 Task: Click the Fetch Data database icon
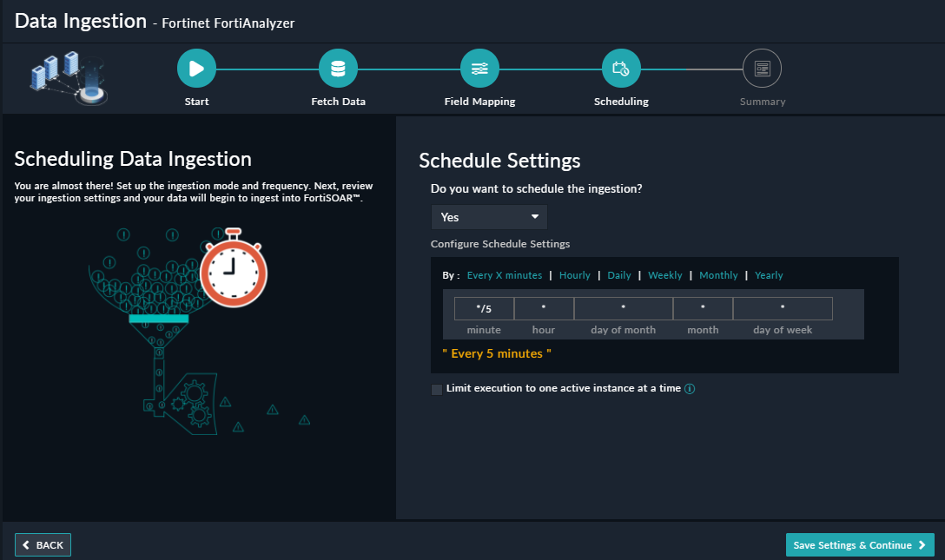338,69
